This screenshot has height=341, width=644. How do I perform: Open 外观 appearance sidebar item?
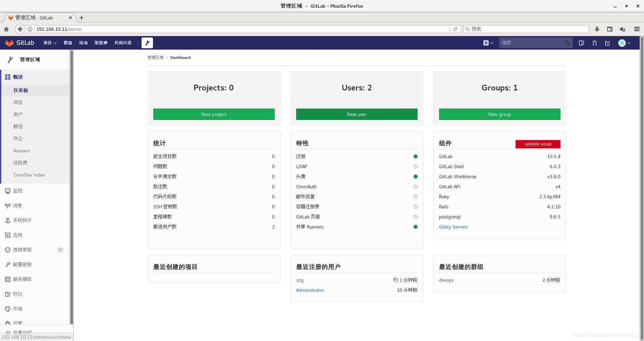point(35,309)
